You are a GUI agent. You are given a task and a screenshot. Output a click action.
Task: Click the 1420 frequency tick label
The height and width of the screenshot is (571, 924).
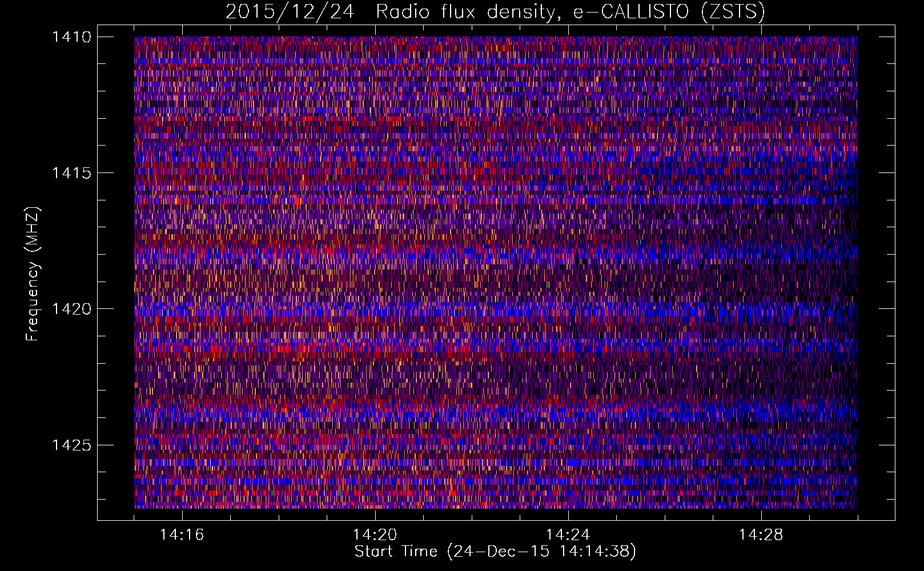point(71,309)
